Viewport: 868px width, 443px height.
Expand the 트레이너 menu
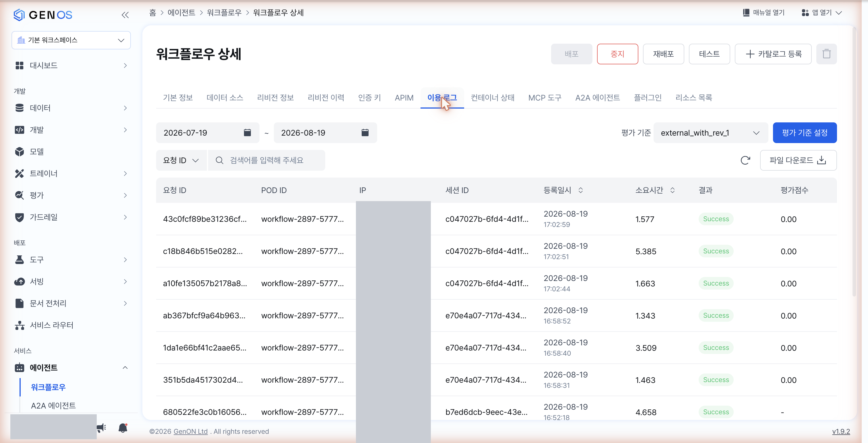pyautogui.click(x=71, y=174)
